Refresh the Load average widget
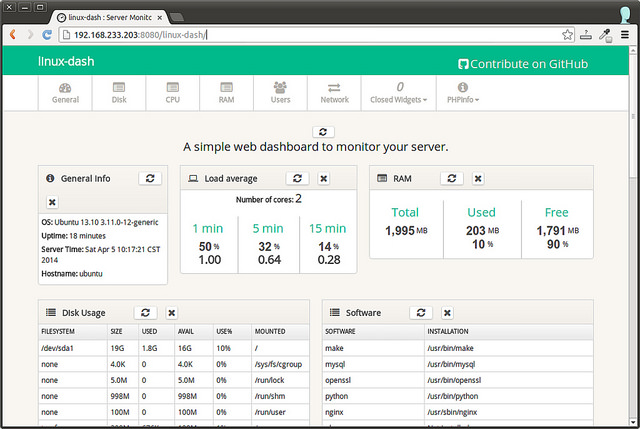The width and height of the screenshot is (640, 429). [x=297, y=178]
